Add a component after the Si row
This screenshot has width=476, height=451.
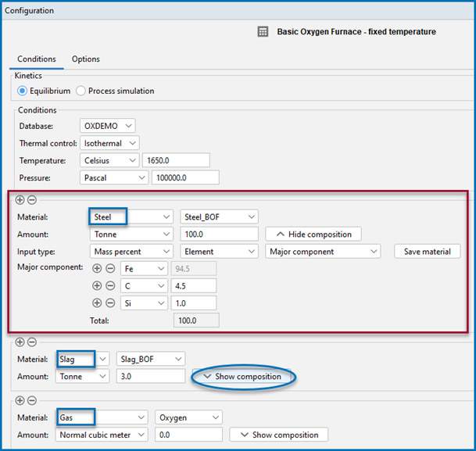pyautogui.click(x=97, y=303)
